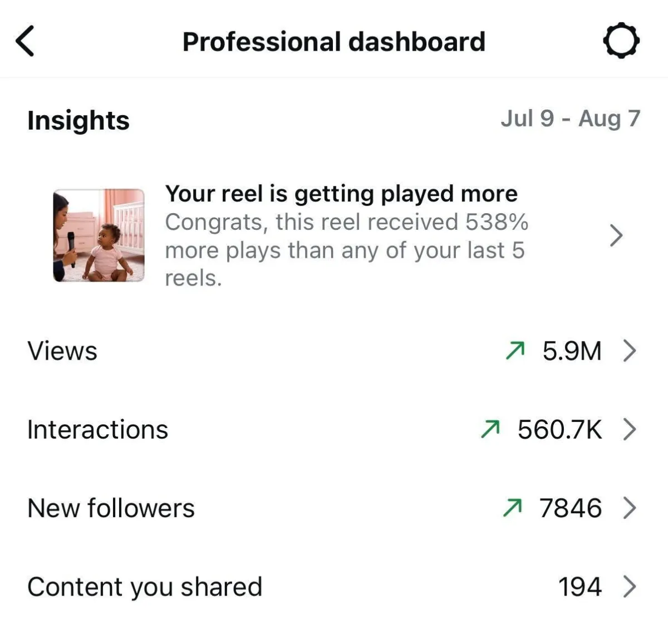The image size is (668, 644).
Task: Select the Jul 9 - Aug 7 date range
Action: pyautogui.click(x=571, y=119)
